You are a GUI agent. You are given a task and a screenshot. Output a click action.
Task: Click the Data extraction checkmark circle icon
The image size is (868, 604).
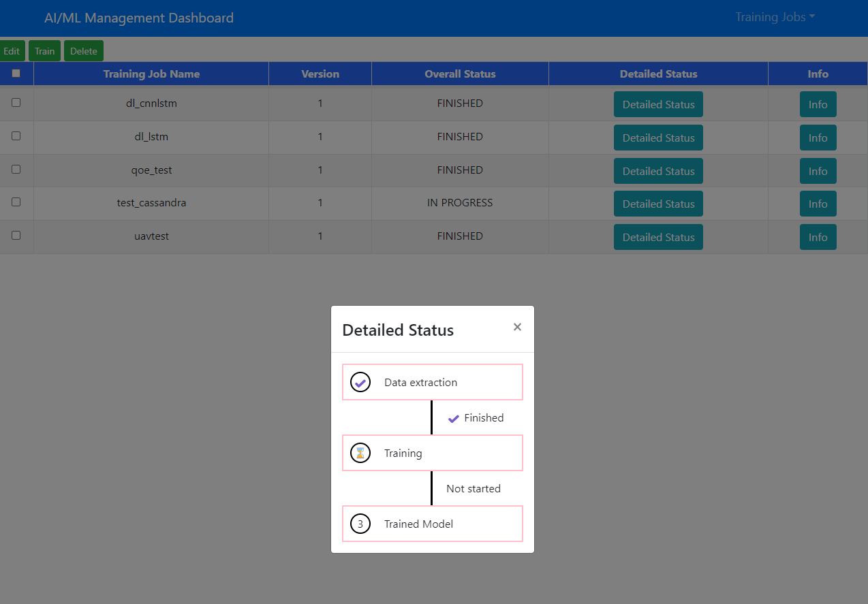[x=360, y=382]
